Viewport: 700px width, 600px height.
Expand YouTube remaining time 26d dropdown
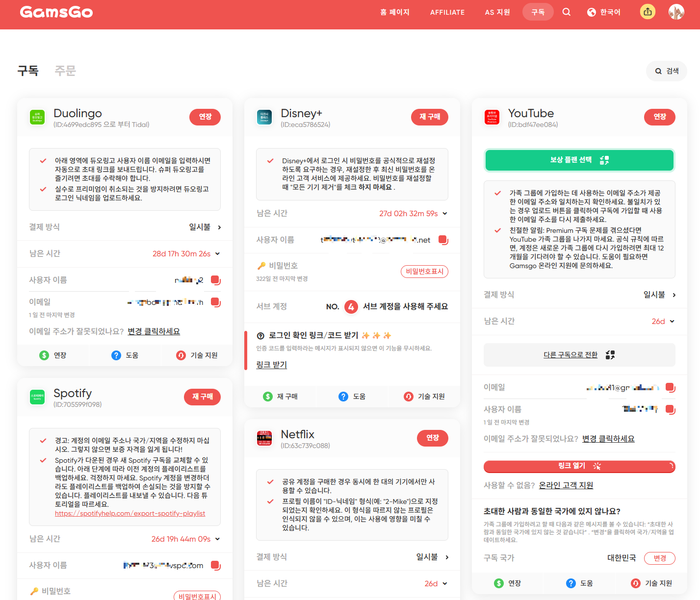pos(672,322)
